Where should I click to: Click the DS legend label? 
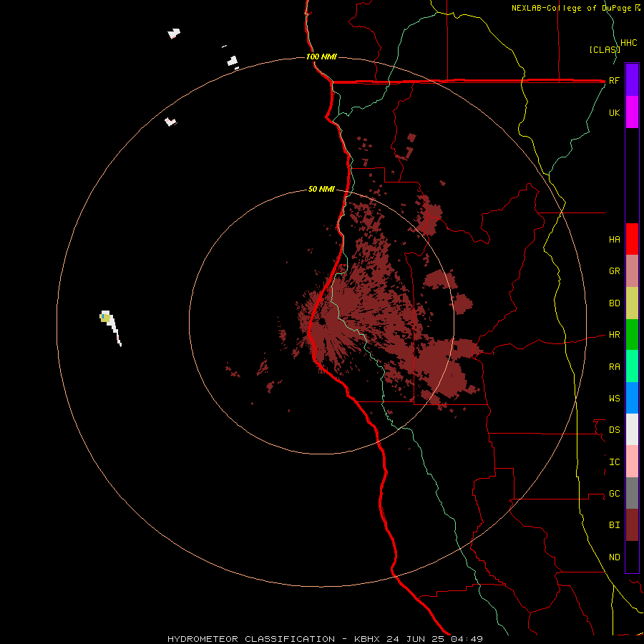(614, 430)
